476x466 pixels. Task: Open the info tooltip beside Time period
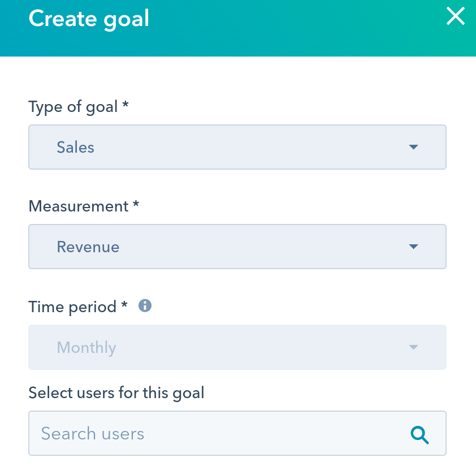pos(145,306)
